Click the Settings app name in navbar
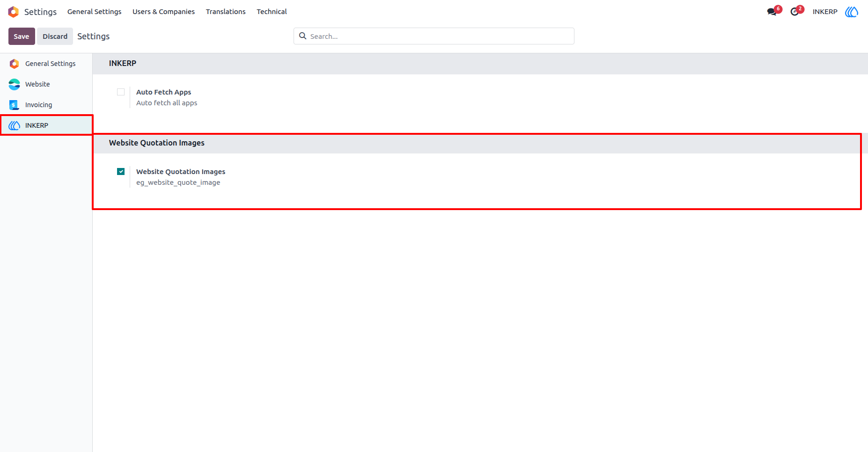This screenshot has width=868, height=452. coord(40,12)
